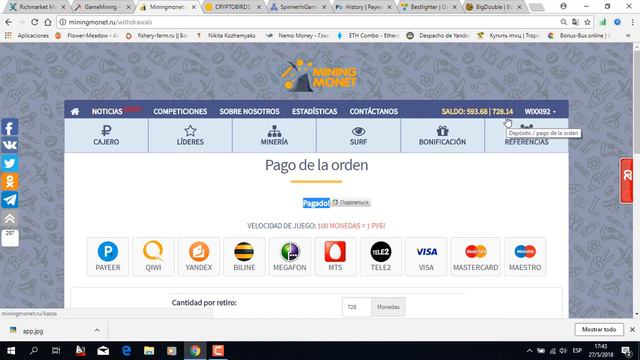Screen dimensions: 640x360
Task: Share through the Telegram sidebar icon
Action: pos(10,200)
